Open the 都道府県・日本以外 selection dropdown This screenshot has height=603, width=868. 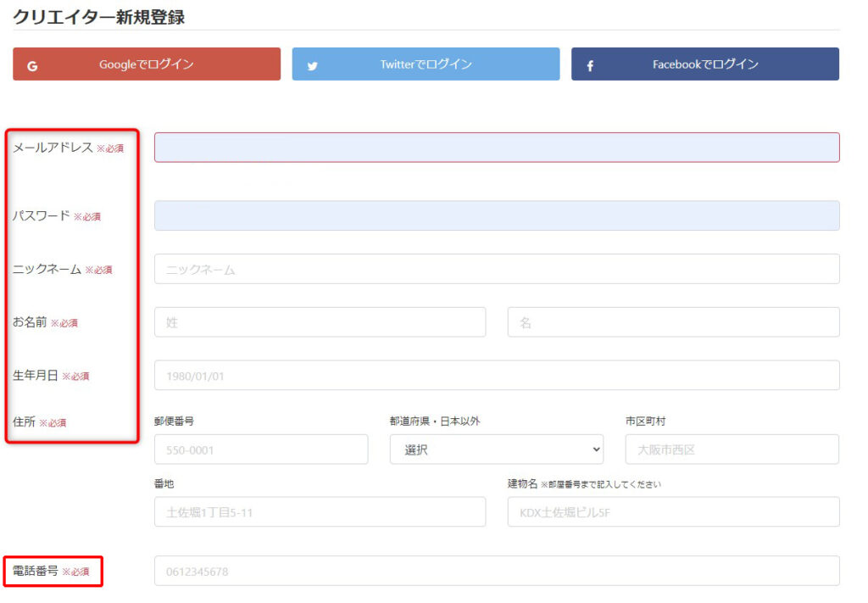(496, 449)
